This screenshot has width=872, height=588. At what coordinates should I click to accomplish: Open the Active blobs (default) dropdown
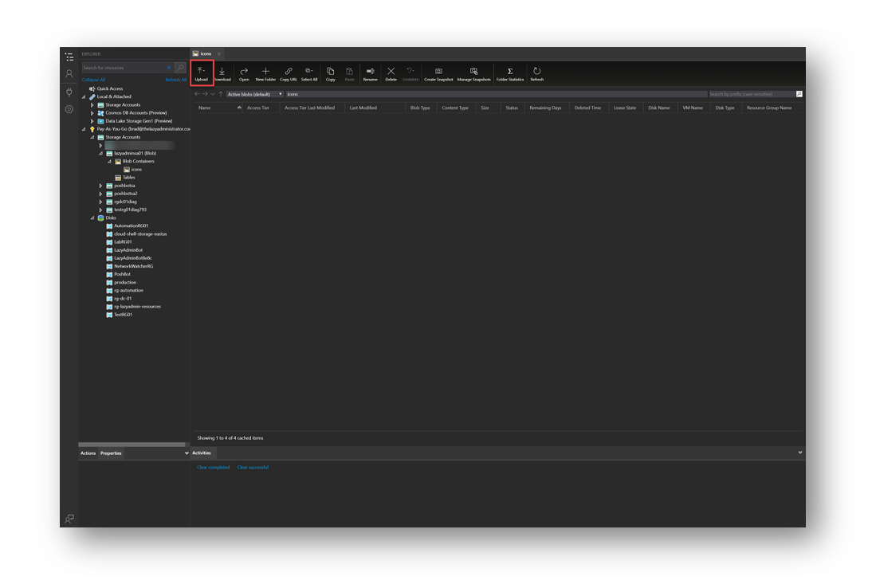tap(255, 94)
